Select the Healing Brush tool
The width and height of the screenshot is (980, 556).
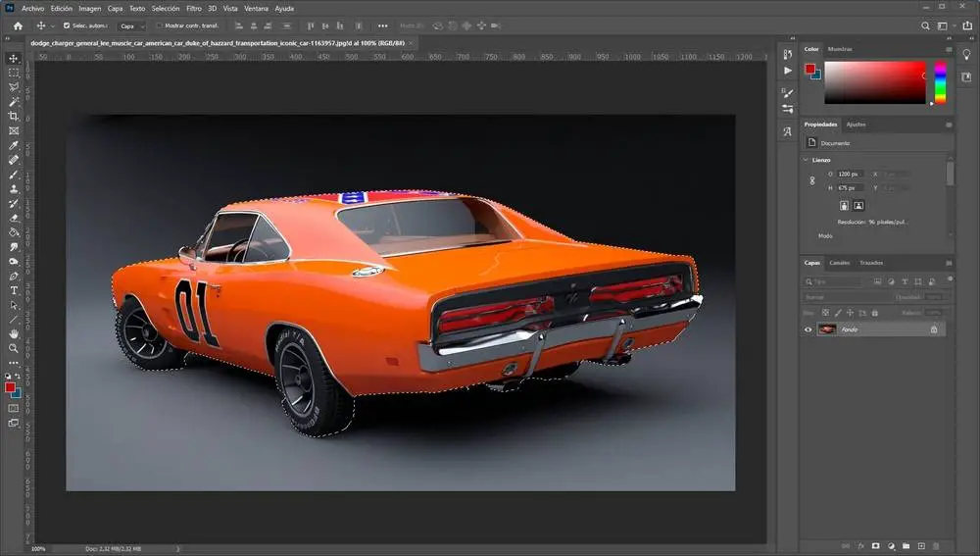14,160
